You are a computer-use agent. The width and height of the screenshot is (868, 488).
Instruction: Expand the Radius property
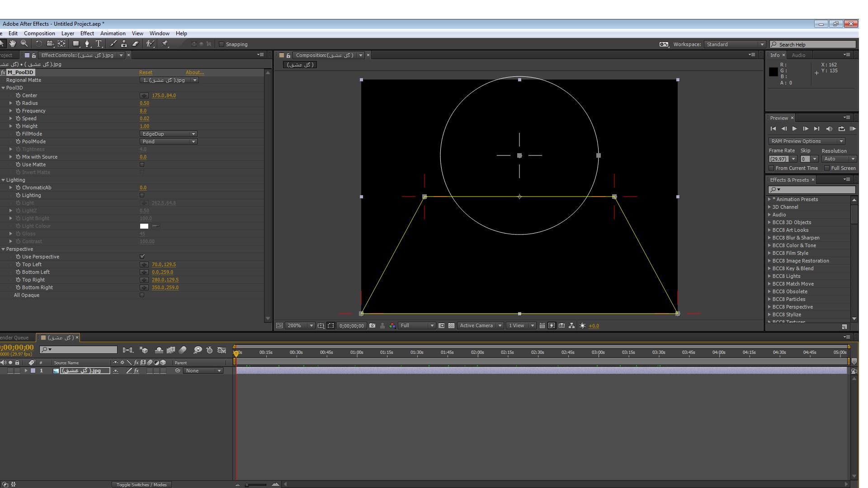(x=11, y=103)
